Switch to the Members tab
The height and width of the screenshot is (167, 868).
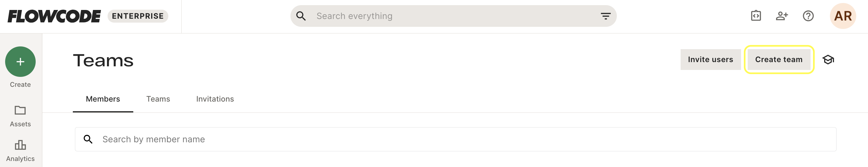tap(103, 99)
